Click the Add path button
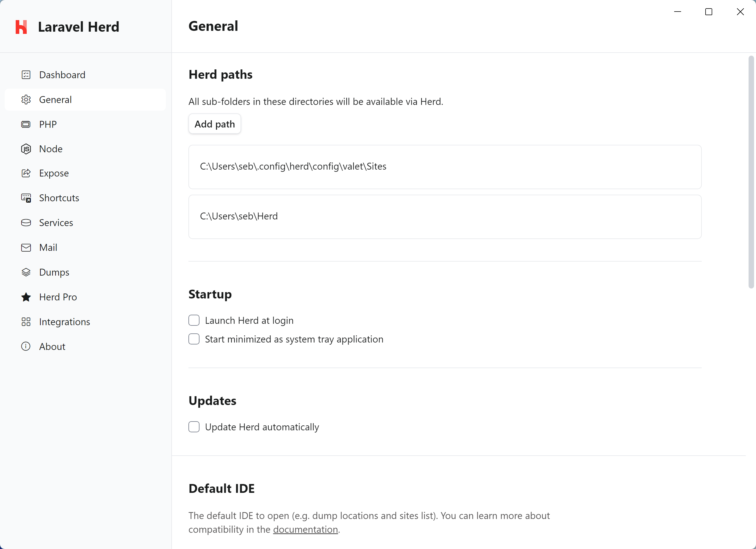 tap(214, 124)
